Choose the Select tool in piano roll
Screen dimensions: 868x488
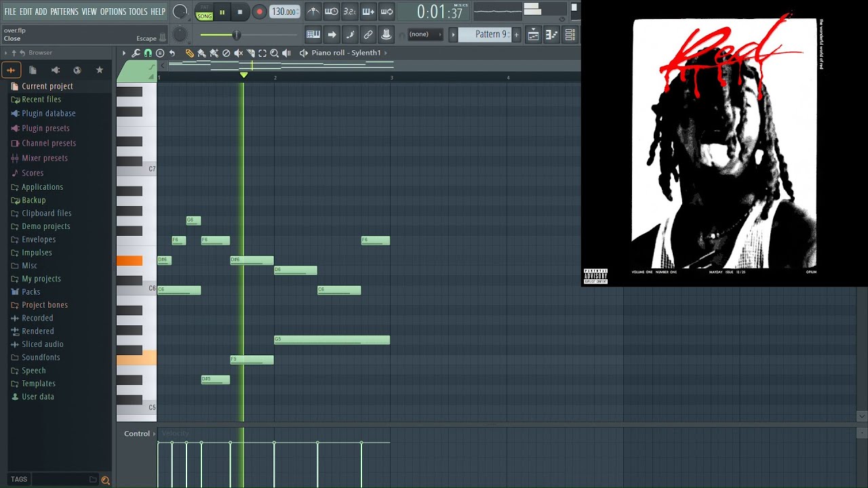tap(262, 53)
